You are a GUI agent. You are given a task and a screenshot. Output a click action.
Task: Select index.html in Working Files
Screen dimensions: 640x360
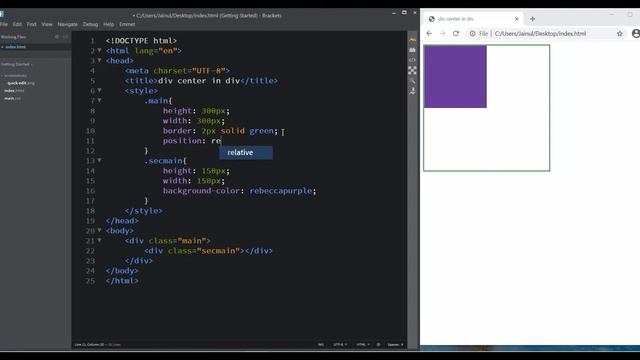click(16, 47)
